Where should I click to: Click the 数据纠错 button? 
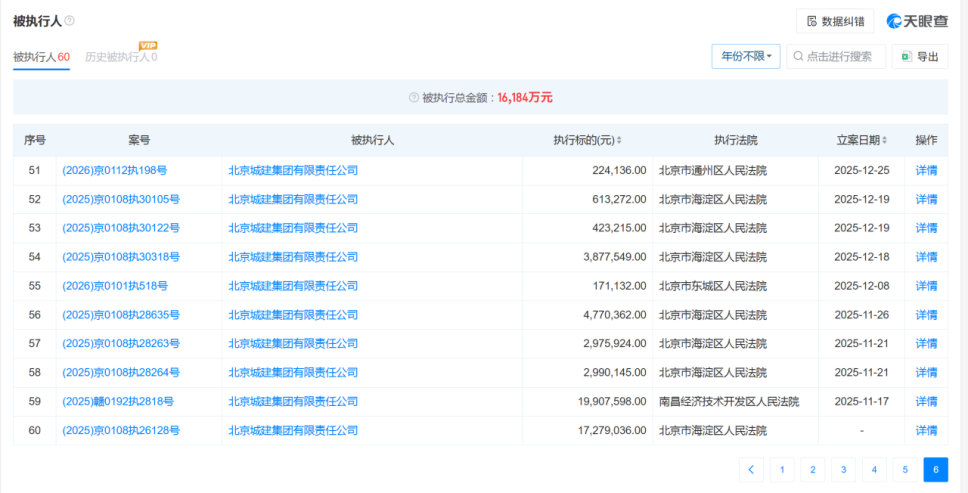click(835, 21)
